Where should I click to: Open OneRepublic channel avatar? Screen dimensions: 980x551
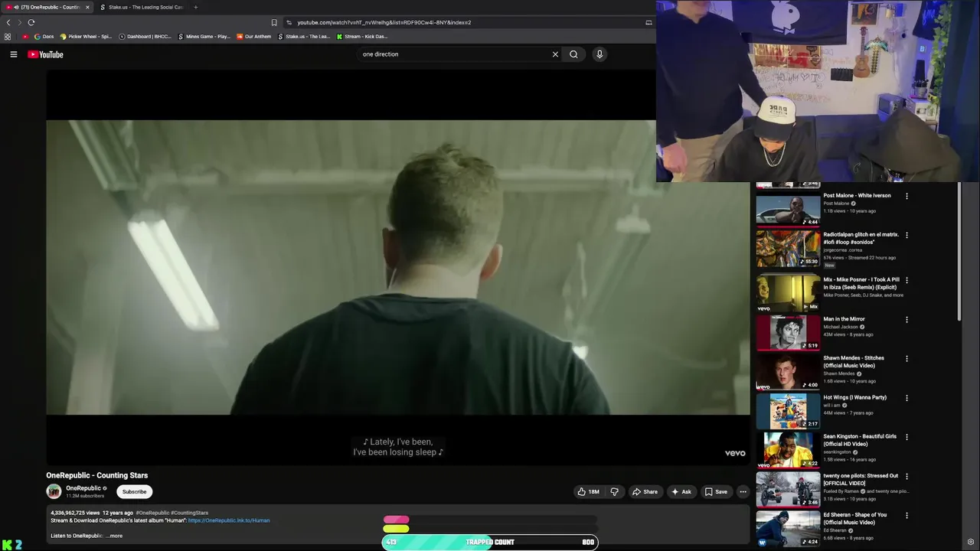[54, 491]
